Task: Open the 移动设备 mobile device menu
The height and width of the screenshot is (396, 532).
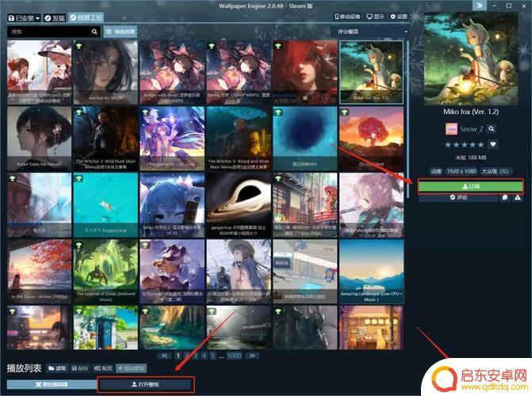Action: click(347, 17)
